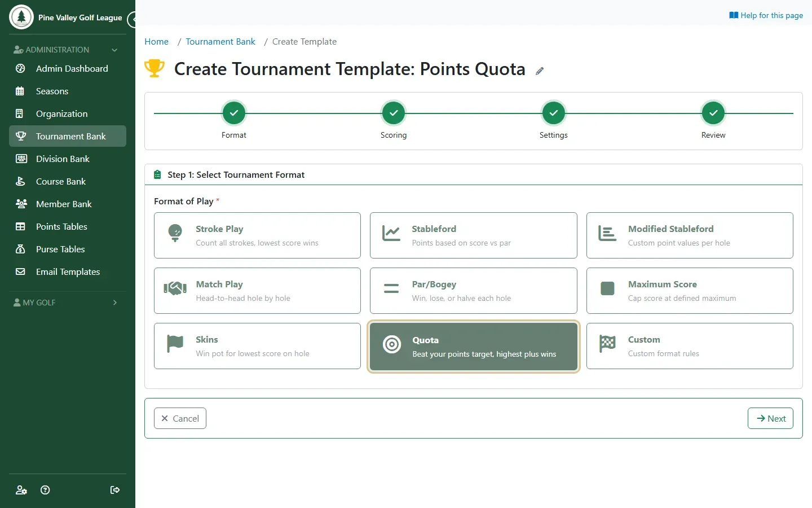
Task: Collapse the Administration section
Action: point(68,50)
